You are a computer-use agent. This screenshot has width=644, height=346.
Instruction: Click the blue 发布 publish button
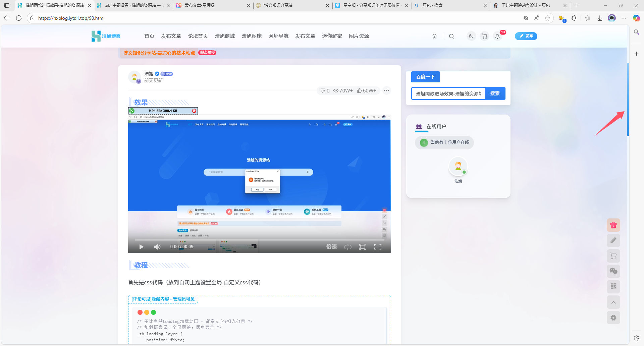click(x=526, y=36)
